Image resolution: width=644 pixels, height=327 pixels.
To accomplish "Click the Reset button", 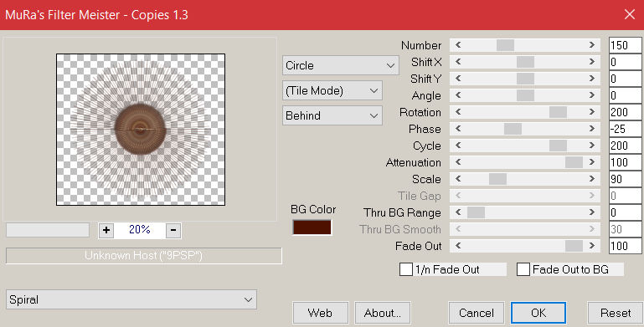I will coord(616,313).
